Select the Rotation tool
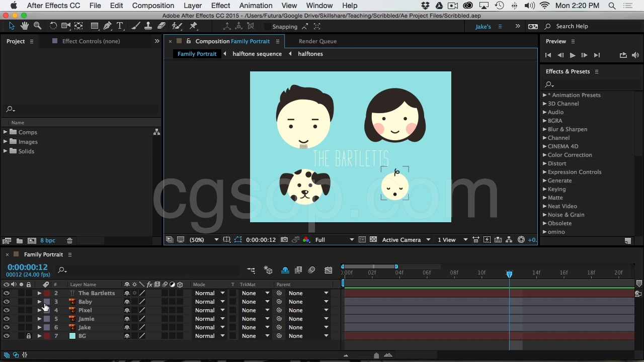This screenshot has width=644, height=362. coord(53,26)
